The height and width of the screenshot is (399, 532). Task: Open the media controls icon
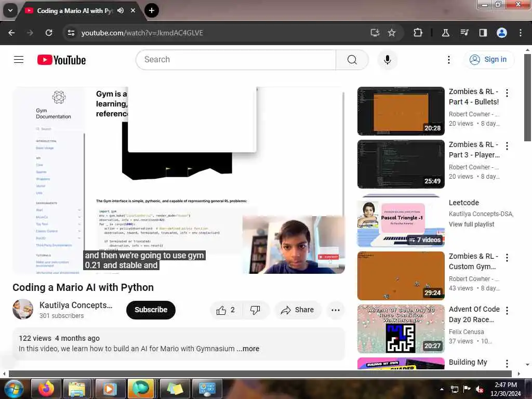click(x=464, y=33)
